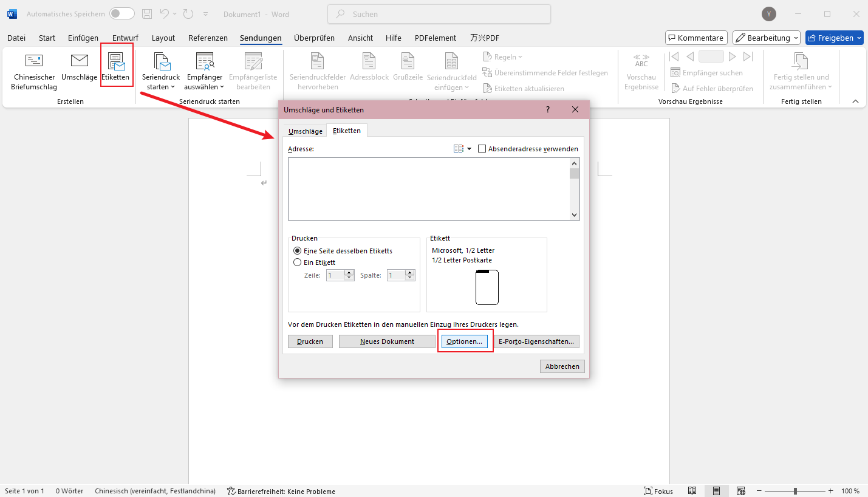Open the Umschläge envelope tool
The image size is (868, 497).
click(x=79, y=68)
